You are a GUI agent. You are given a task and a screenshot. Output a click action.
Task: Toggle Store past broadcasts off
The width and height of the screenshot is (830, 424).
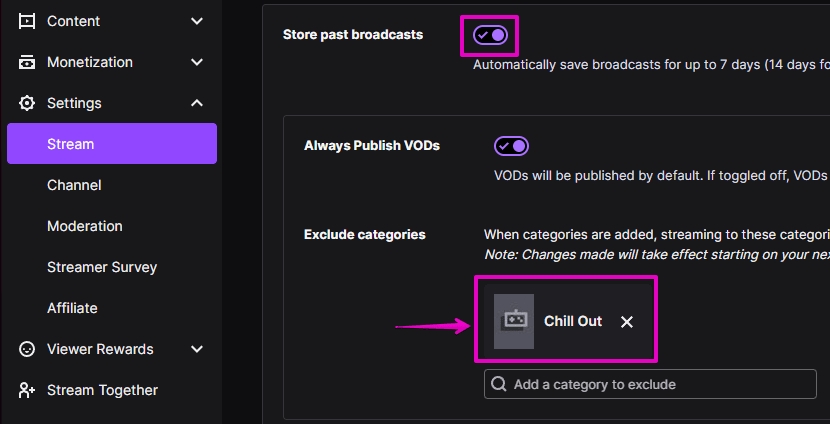tap(490, 35)
